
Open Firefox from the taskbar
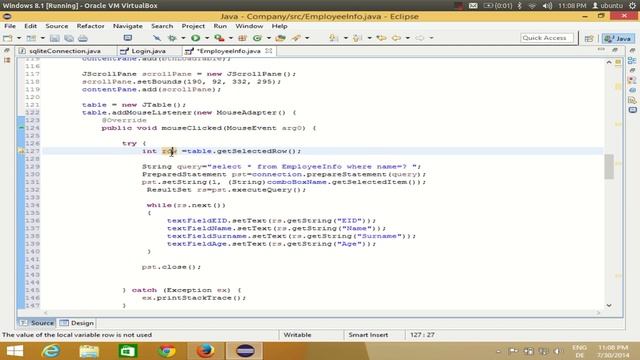(205, 351)
